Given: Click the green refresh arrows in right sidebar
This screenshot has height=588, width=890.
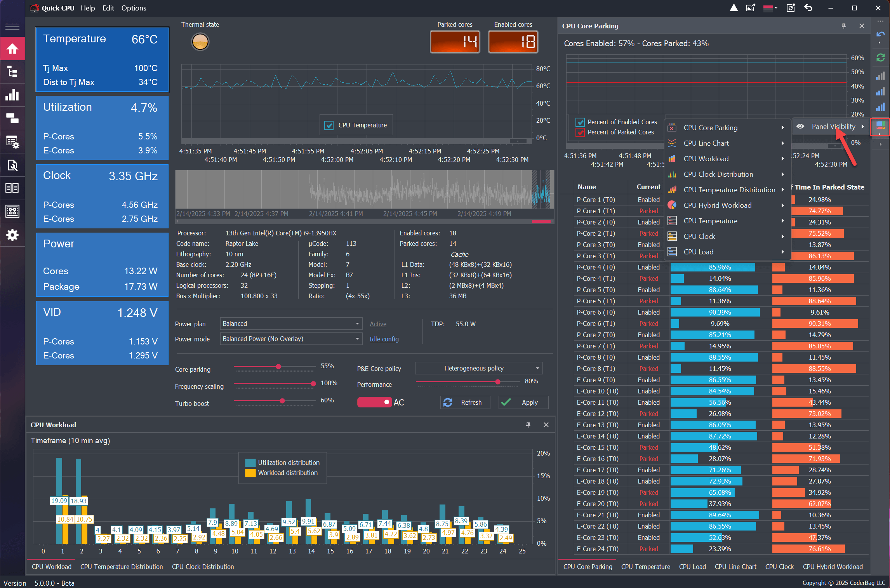Looking at the screenshot, I should 881,58.
